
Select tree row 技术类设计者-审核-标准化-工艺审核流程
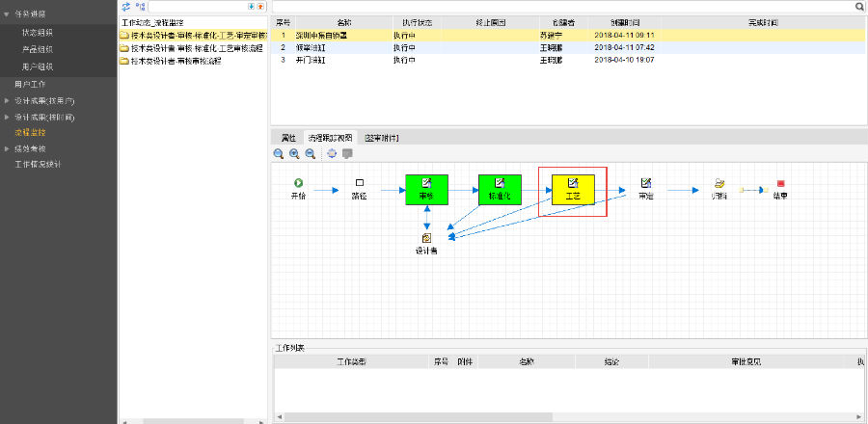(197, 48)
